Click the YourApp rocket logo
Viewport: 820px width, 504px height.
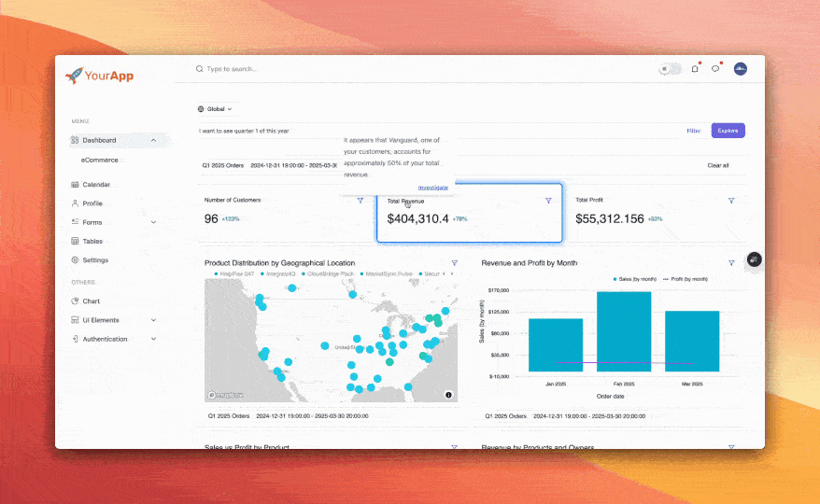(99, 76)
